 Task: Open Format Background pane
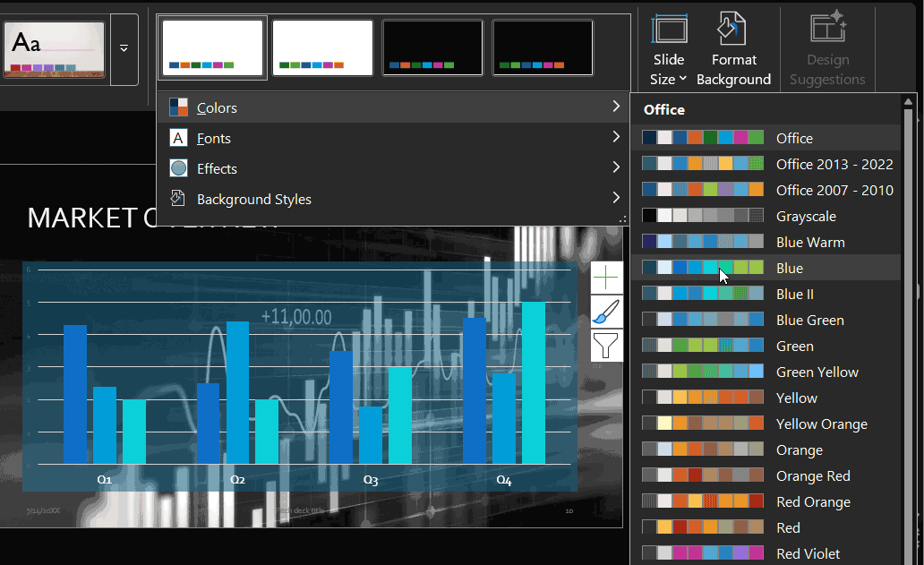[733, 29]
